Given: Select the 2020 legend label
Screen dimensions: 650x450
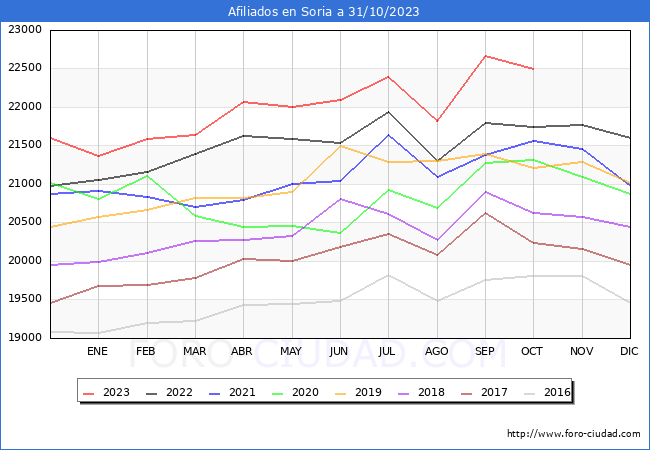Looking at the screenshot, I should (305, 392).
